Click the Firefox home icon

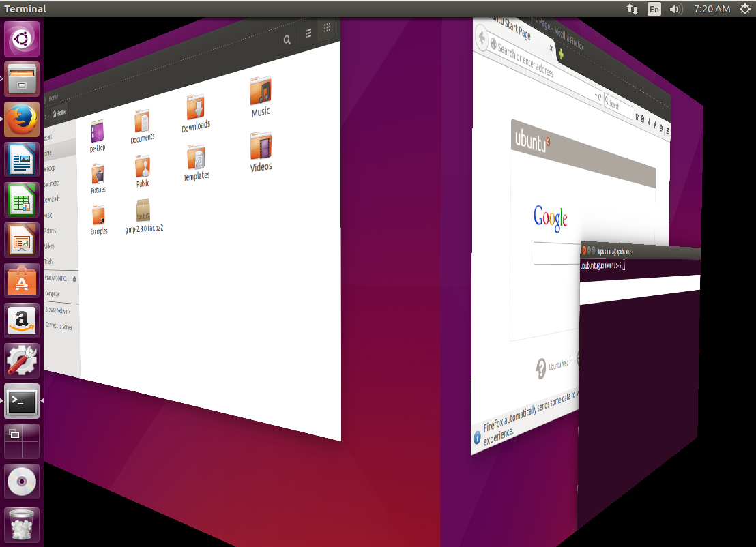(655, 125)
